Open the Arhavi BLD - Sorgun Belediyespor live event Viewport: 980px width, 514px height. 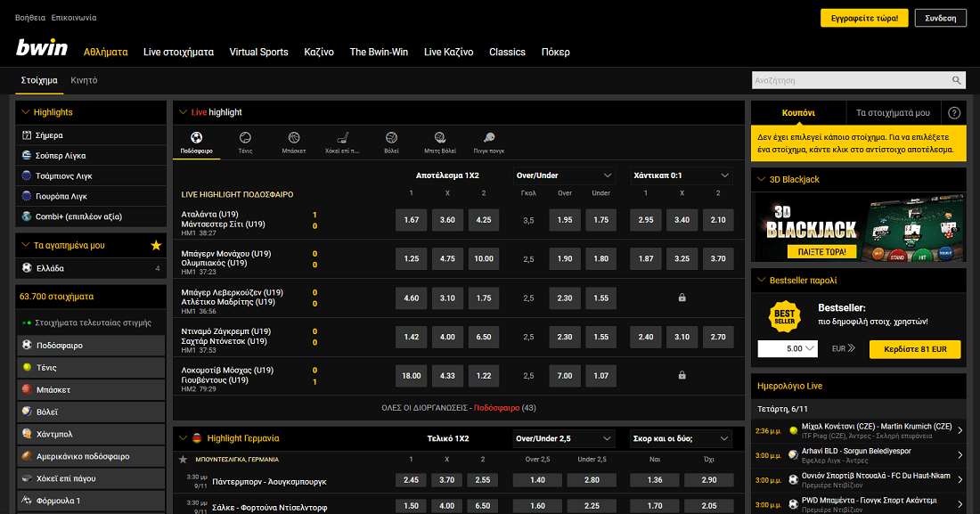(x=860, y=455)
